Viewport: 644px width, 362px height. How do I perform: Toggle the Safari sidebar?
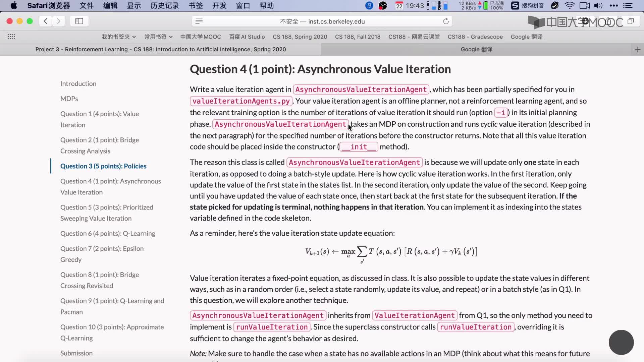[x=79, y=21]
